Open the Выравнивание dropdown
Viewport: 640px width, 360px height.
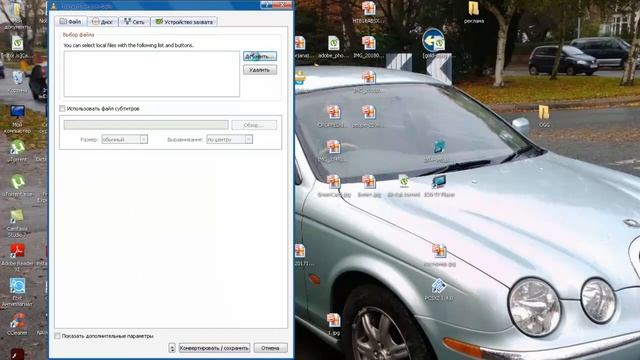(x=229, y=140)
